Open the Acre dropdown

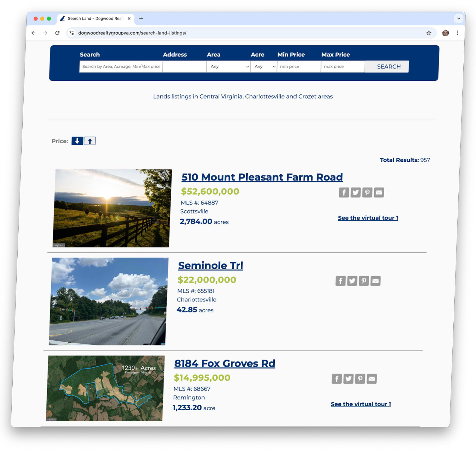click(264, 66)
